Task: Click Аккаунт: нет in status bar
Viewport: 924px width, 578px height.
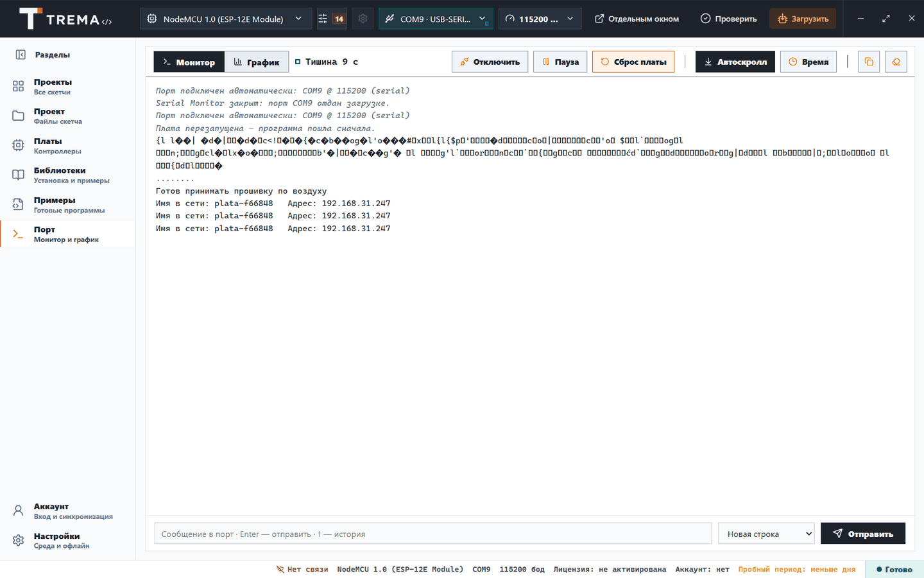Action: coord(702,569)
